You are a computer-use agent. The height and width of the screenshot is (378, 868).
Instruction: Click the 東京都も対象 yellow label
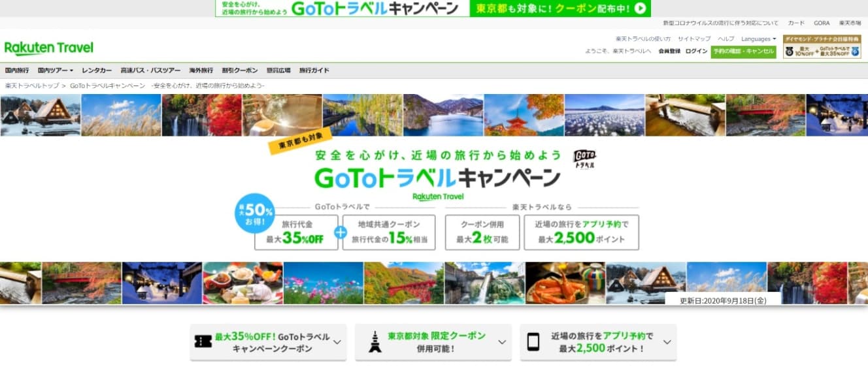point(301,142)
